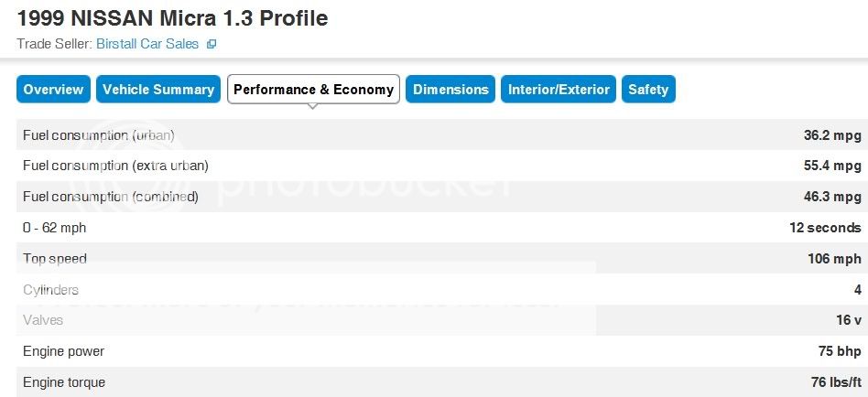Viewport: 868px width, 397px height.
Task: Click the 55.4 mpg extra urban value
Action: click(x=832, y=166)
